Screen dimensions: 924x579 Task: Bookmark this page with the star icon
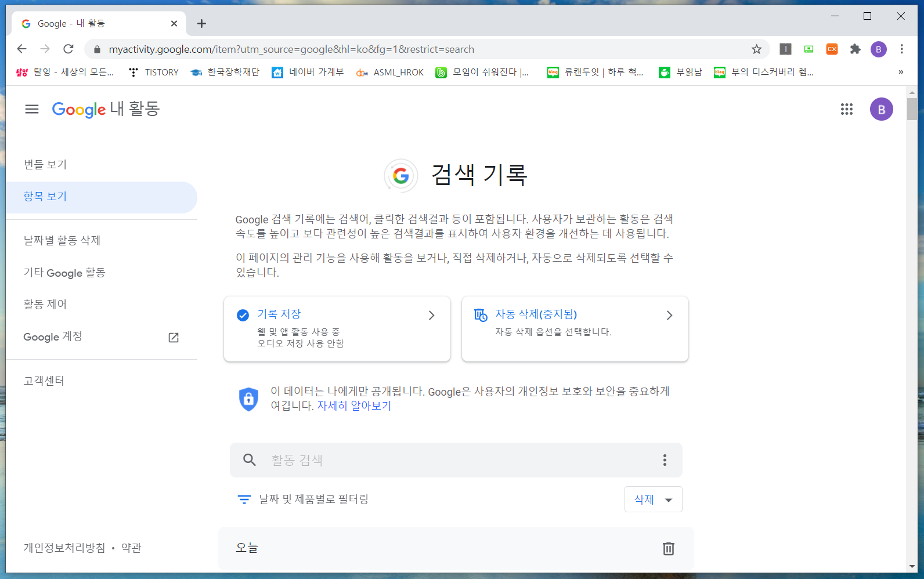[x=756, y=49]
